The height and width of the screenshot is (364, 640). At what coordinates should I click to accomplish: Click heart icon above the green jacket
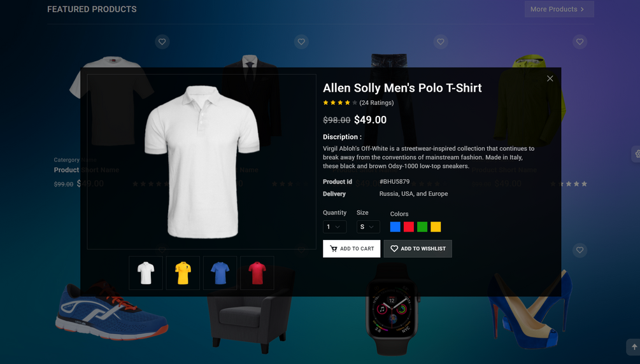tap(580, 41)
